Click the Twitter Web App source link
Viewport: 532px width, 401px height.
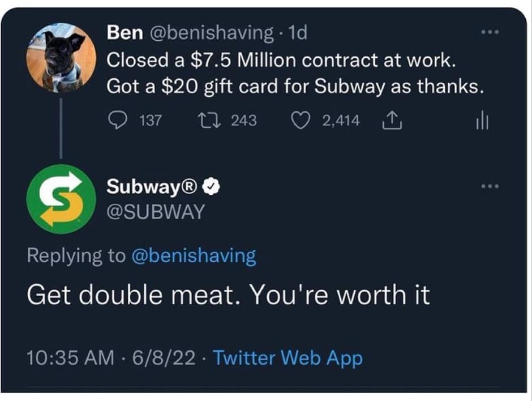(x=288, y=358)
